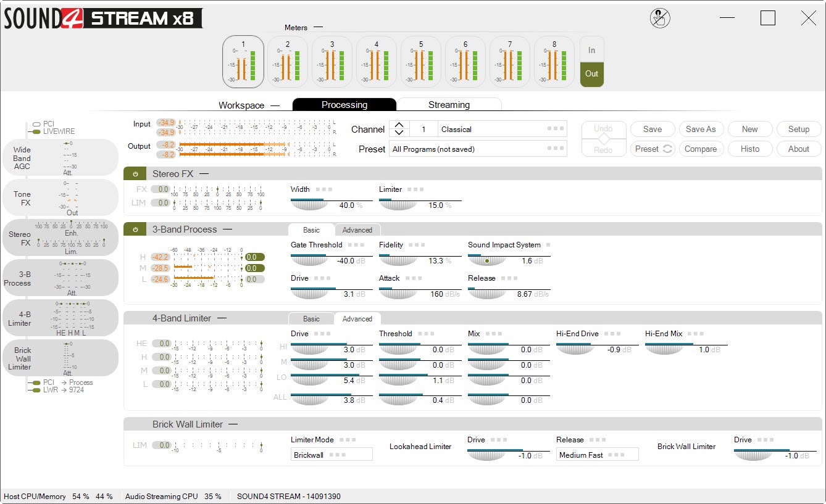Click the touch-lock hand icon
826x504 pixels.
coord(660,19)
